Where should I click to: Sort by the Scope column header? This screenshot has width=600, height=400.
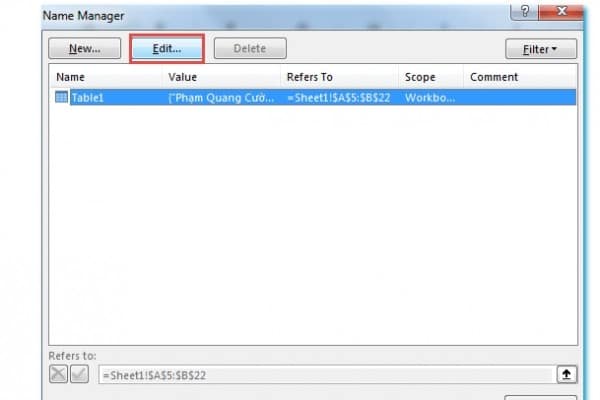pos(420,77)
